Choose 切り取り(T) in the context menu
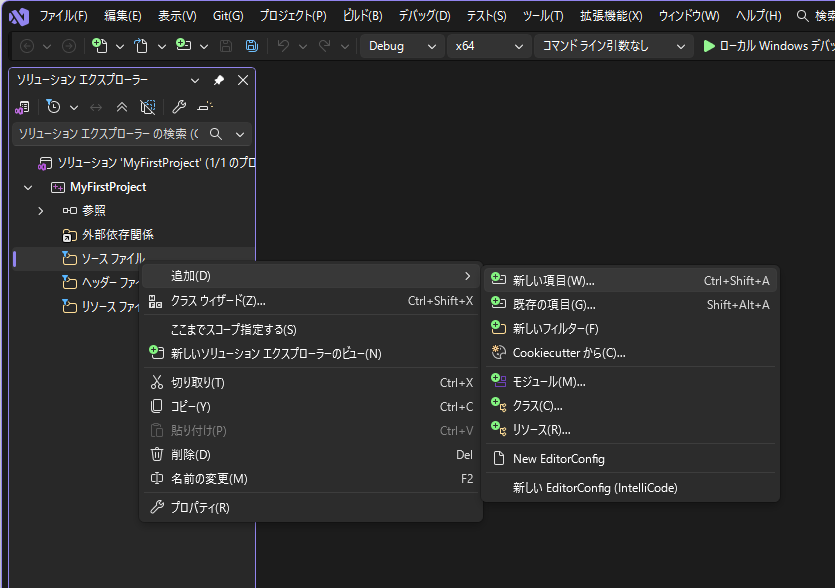The image size is (835, 588). [311, 382]
